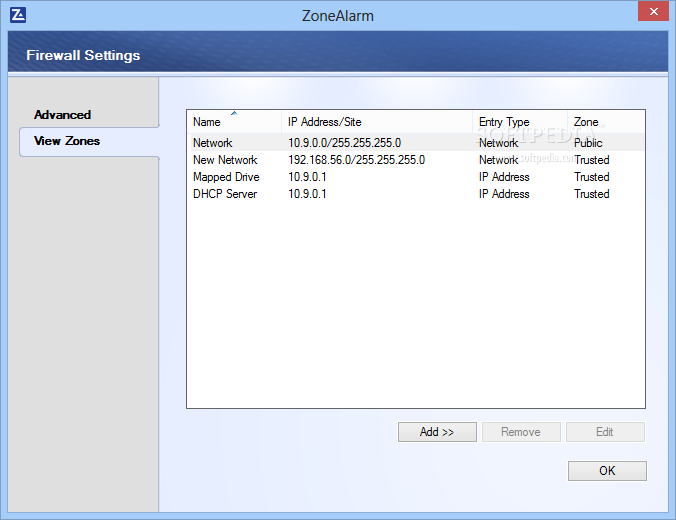Open the Advanced tab
This screenshot has height=520, width=676.
coord(63,115)
